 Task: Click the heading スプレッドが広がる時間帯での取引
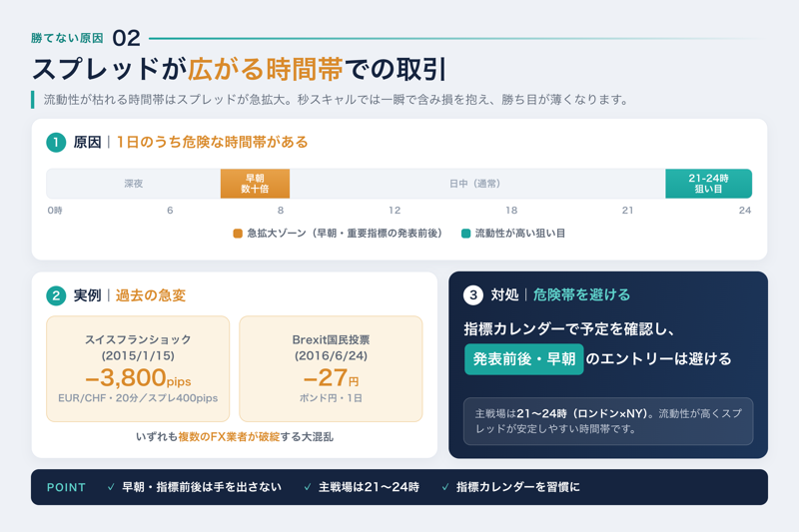[x=239, y=69]
